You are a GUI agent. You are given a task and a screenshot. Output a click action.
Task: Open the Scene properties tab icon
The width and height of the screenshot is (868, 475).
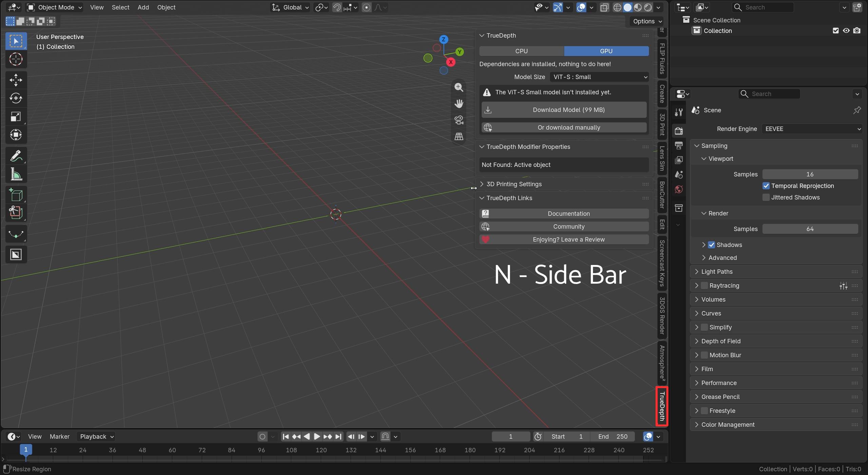[x=678, y=174]
